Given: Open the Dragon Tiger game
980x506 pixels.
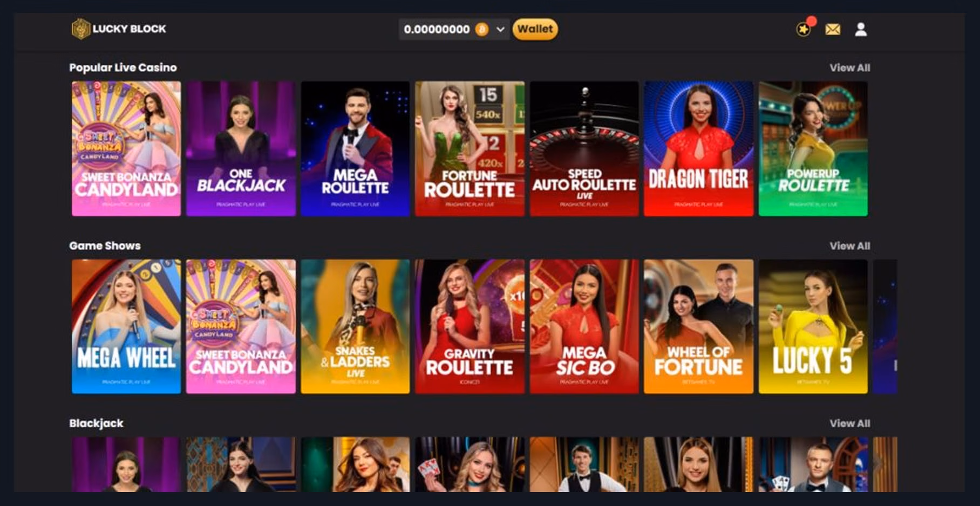Looking at the screenshot, I should tap(698, 149).
